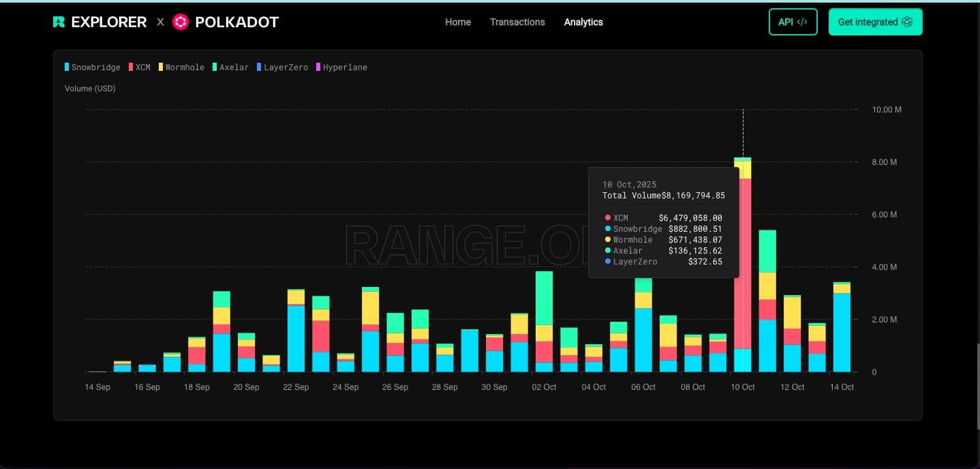
Task: Click the API button
Action: (x=793, y=21)
